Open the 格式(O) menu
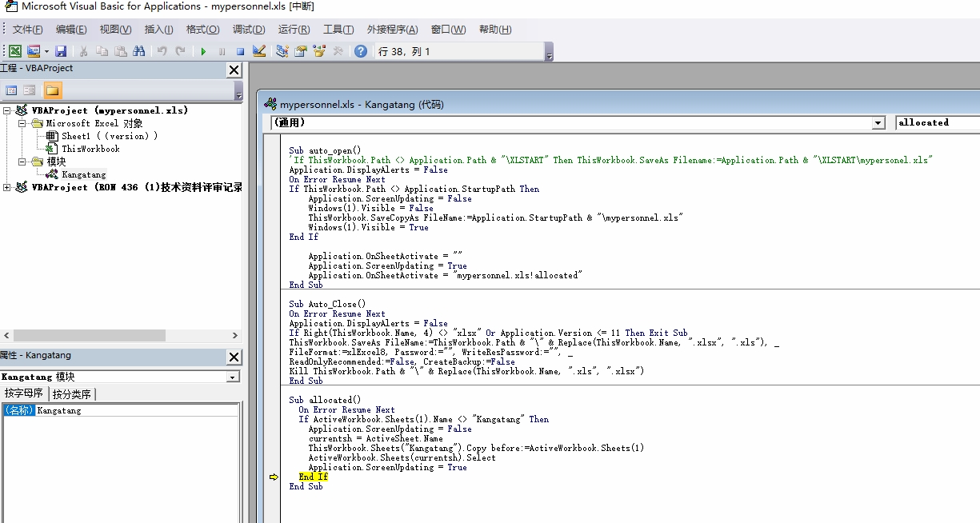Viewport: 980px width, 523px height. pyautogui.click(x=202, y=30)
